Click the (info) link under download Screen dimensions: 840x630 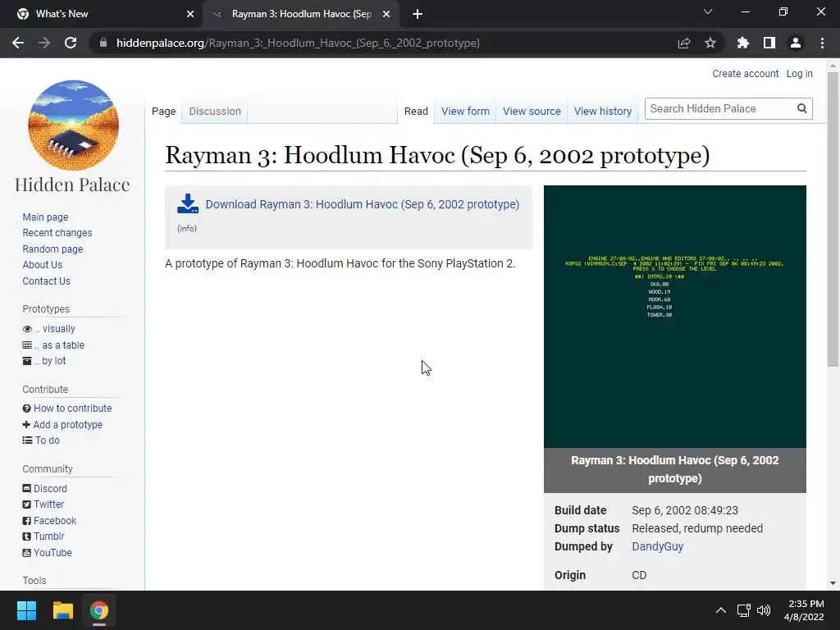187,228
